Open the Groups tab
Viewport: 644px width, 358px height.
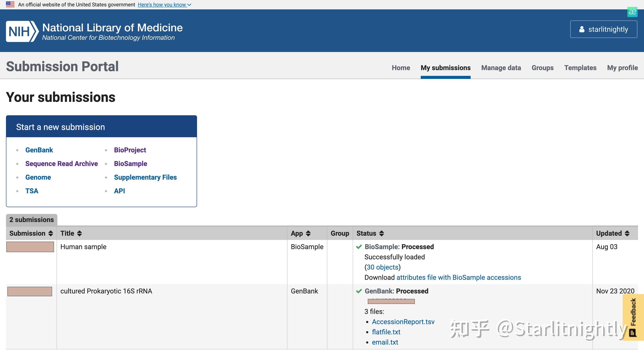[542, 68]
